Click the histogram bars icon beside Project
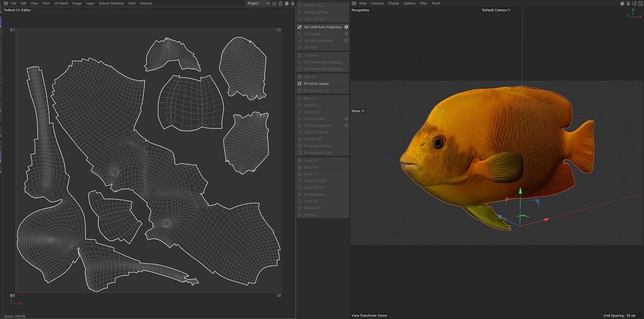This screenshot has width=644, height=319. click(x=274, y=3)
